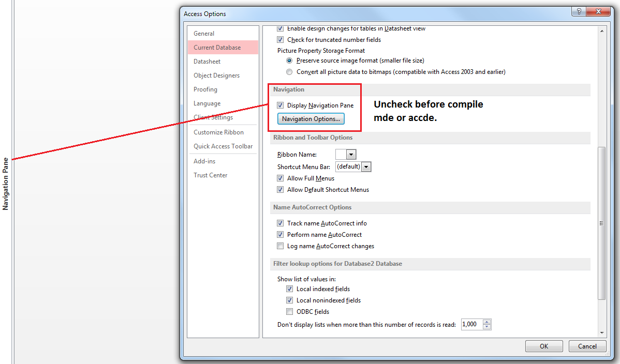Select the Language category
This screenshot has height=364, width=620.
223,103
